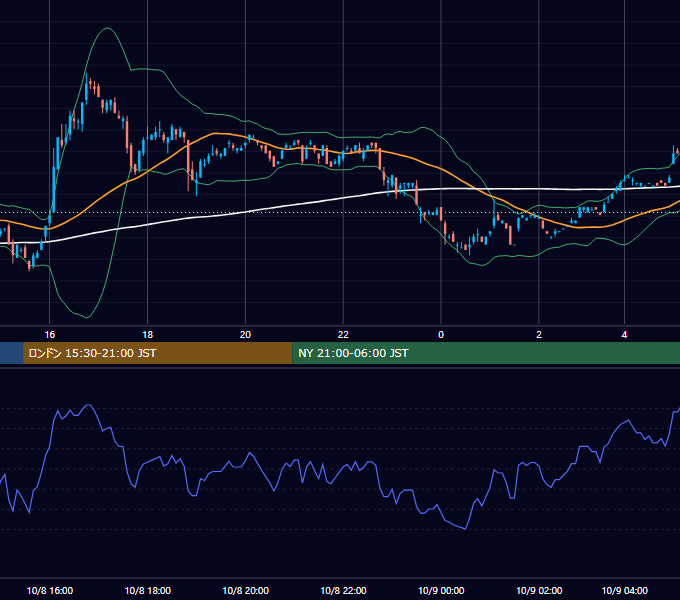
Task: Select the NY 21:00-06:00 JST session bar
Action: pyautogui.click(x=486, y=353)
